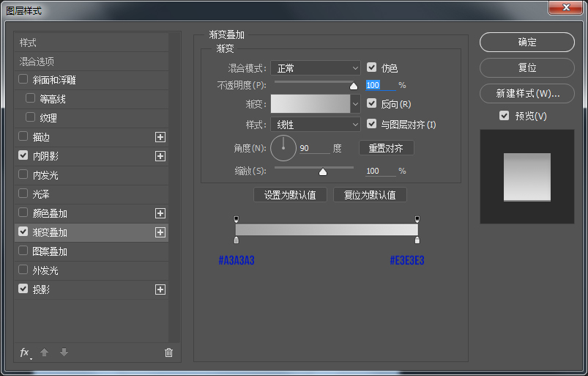Image resolution: width=588 pixels, height=376 pixels.
Task: Enable the 颜色叠加 checkbox
Action: pyautogui.click(x=23, y=213)
